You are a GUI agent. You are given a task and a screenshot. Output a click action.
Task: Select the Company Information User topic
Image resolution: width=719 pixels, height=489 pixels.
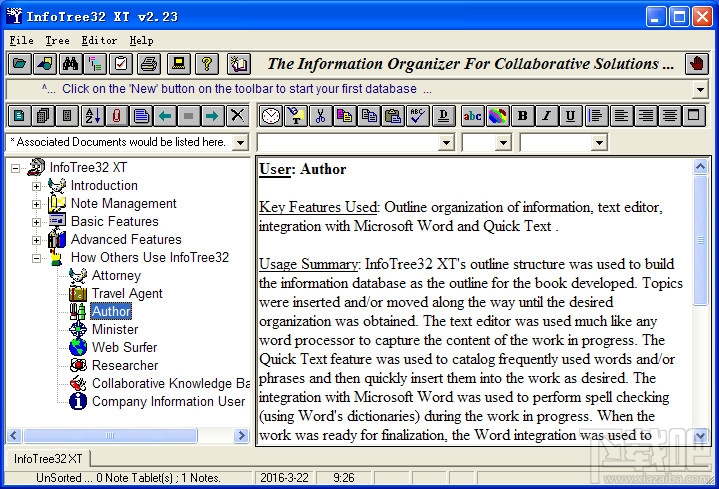(168, 401)
